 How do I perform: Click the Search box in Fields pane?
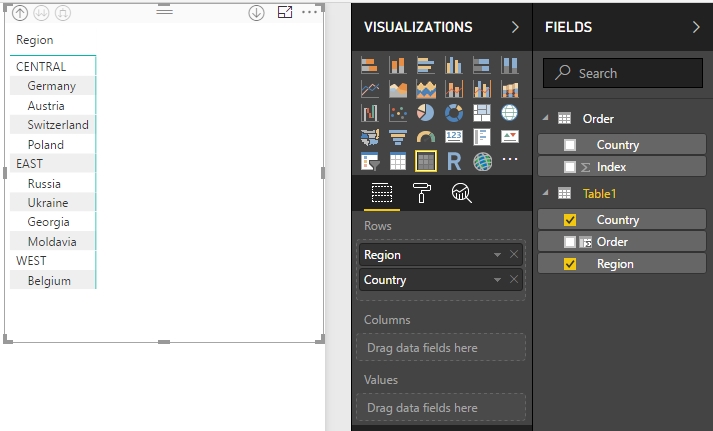click(623, 73)
